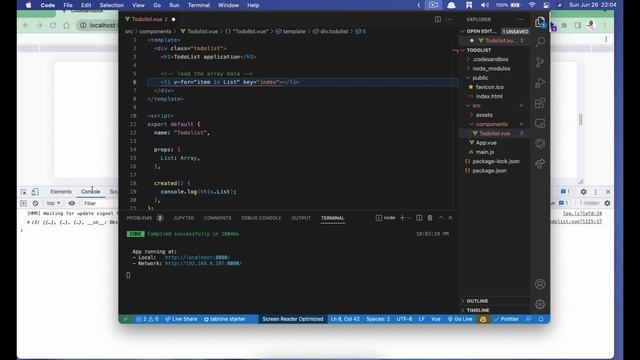Image resolution: width=640 pixels, height=360 pixels.
Task: Click Prettier in the status bar
Action: click(x=506, y=319)
